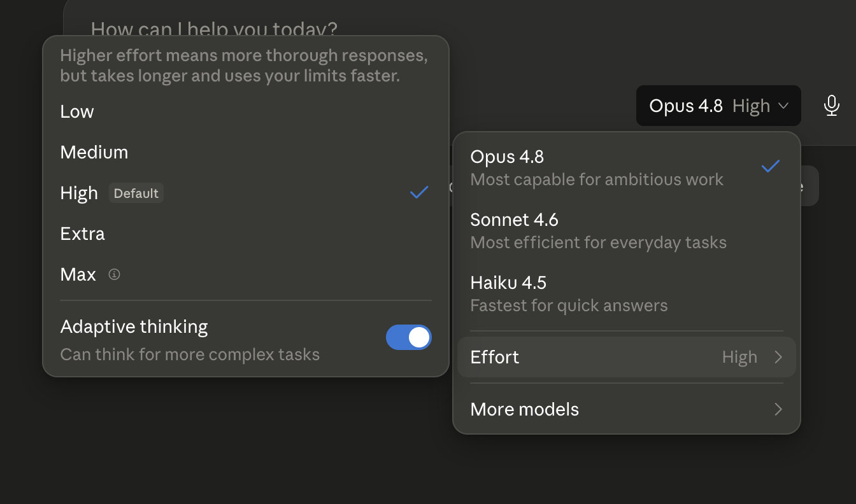Choose the Haiku 4.5 model
Viewport: 856px width, 504px height.
pyautogui.click(x=627, y=294)
